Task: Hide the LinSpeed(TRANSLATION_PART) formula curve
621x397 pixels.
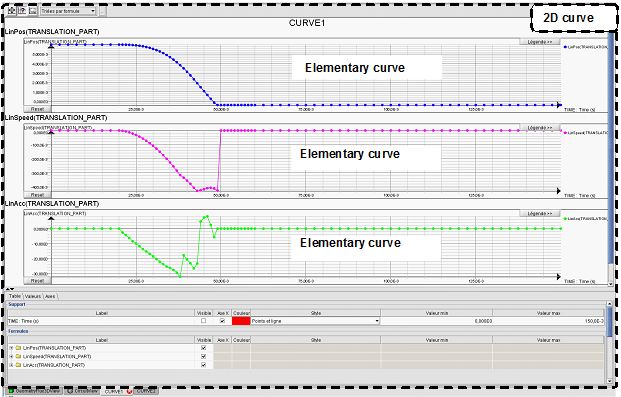Action: [x=204, y=357]
